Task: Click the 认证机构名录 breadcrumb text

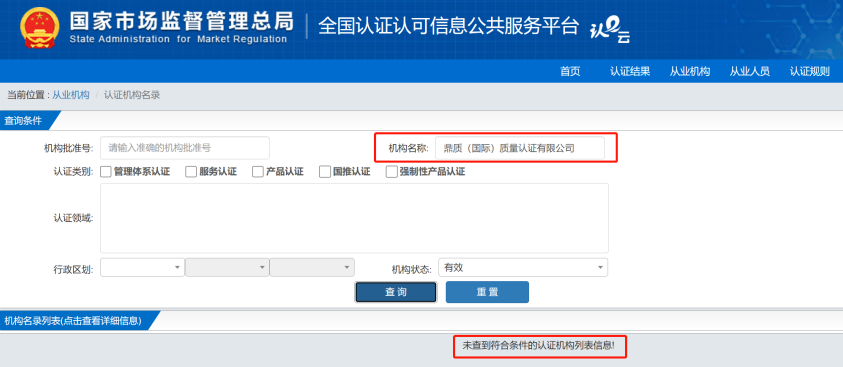Action: (132, 95)
